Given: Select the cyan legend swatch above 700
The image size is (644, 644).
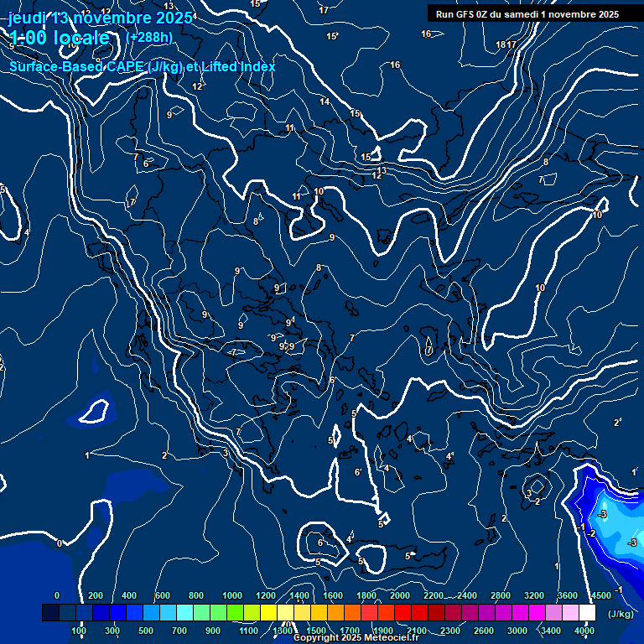Looking at the screenshot, I should click(184, 612).
